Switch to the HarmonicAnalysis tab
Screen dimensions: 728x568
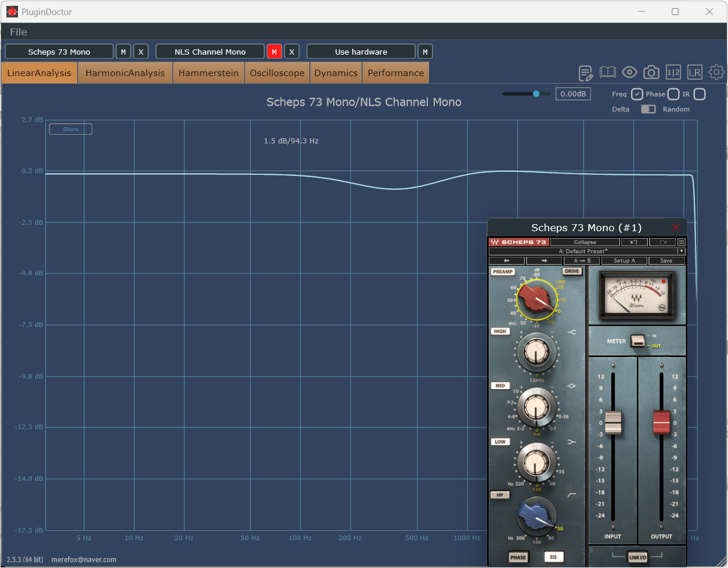pos(125,73)
